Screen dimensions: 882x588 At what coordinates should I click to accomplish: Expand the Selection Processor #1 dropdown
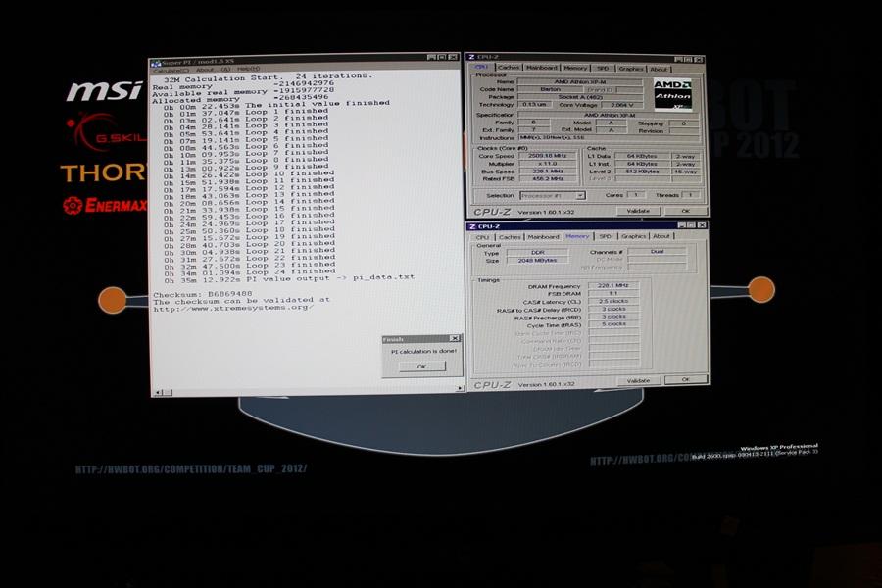[580, 196]
